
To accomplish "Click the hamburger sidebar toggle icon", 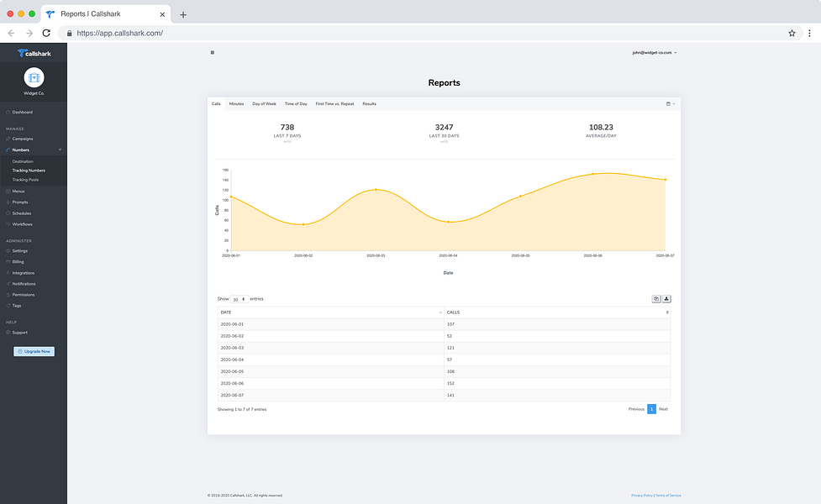I will tap(212, 52).
